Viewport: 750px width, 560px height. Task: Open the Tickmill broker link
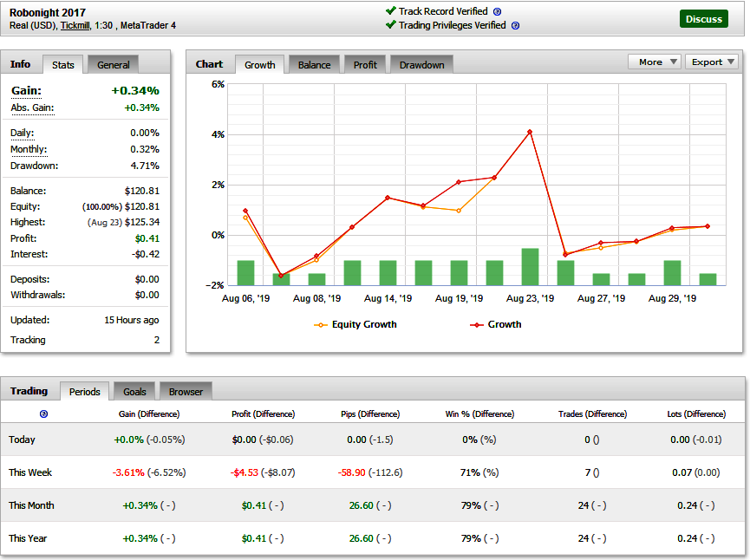75,26
